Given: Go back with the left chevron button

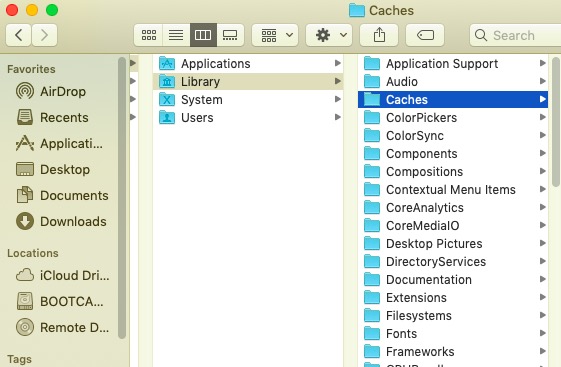Looking at the screenshot, I should click(x=19, y=35).
